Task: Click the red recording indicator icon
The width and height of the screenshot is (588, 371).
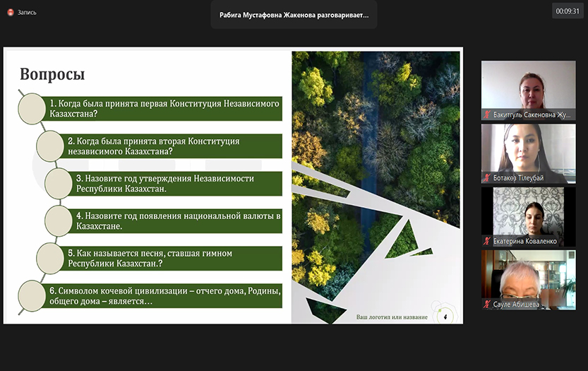Action: [11, 12]
